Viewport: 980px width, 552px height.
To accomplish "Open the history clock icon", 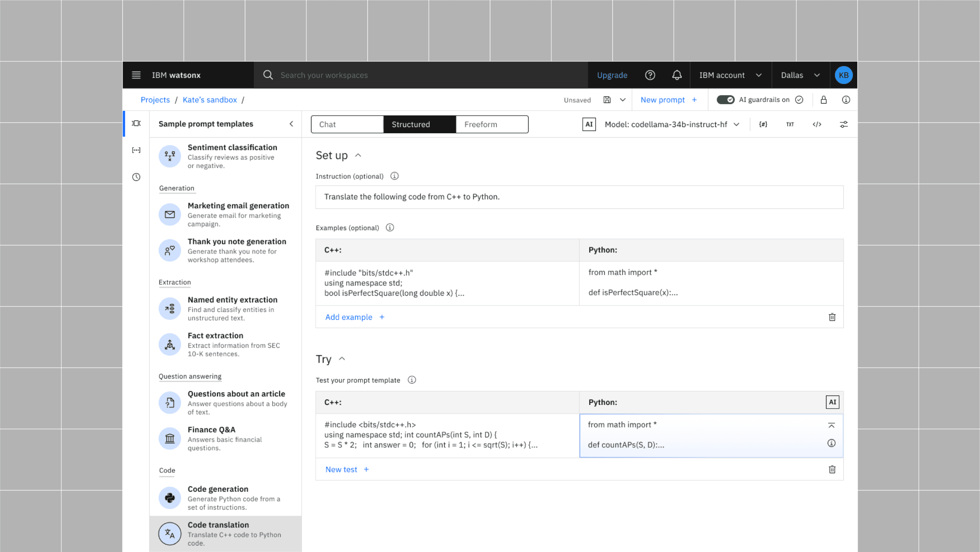I will click(136, 177).
